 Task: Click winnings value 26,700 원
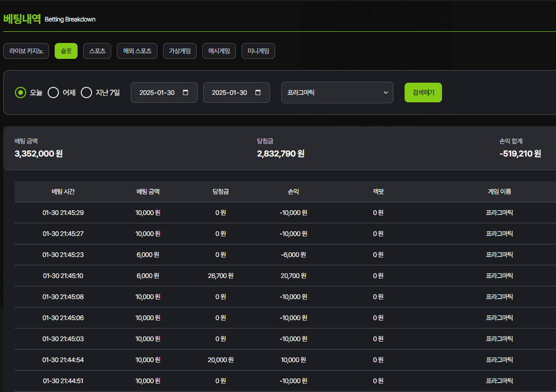(x=221, y=276)
